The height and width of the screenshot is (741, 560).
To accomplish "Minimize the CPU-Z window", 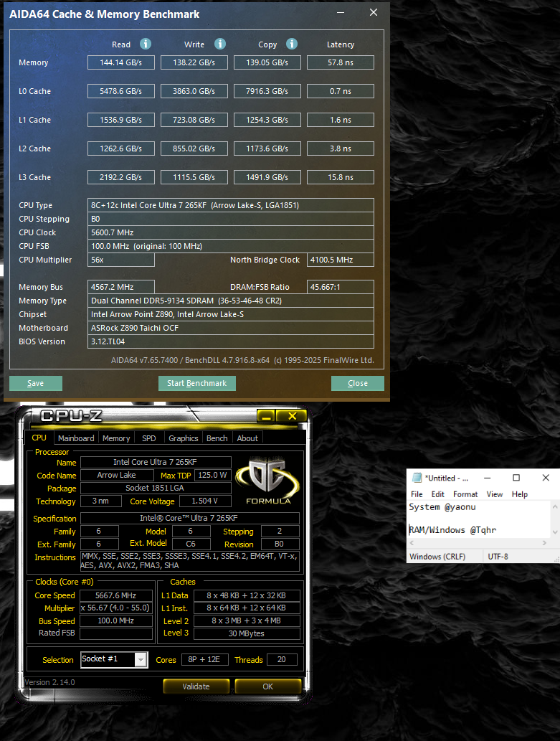I will [266, 416].
